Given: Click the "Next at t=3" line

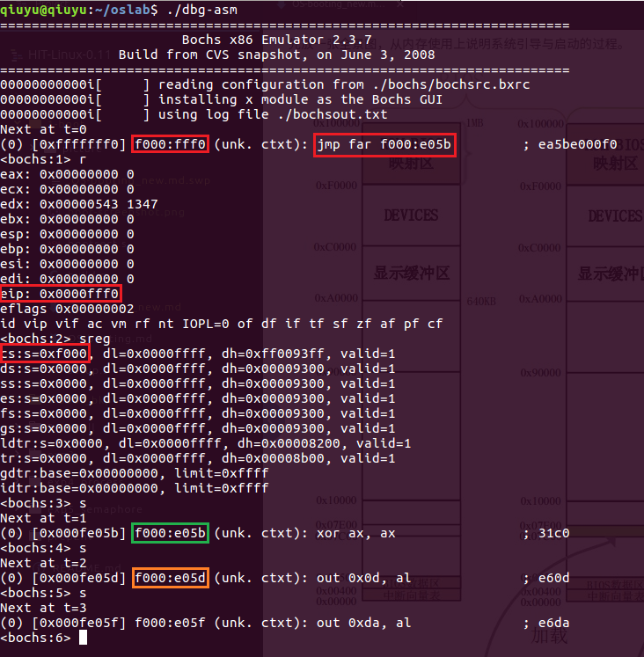Looking at the screenshot, I should click(x=44, y=609).
